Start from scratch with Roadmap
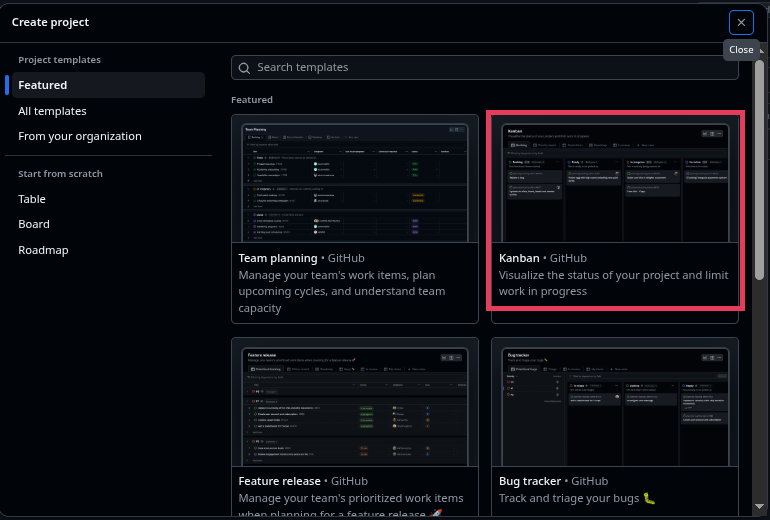770x520 pixels. [43, 250]
